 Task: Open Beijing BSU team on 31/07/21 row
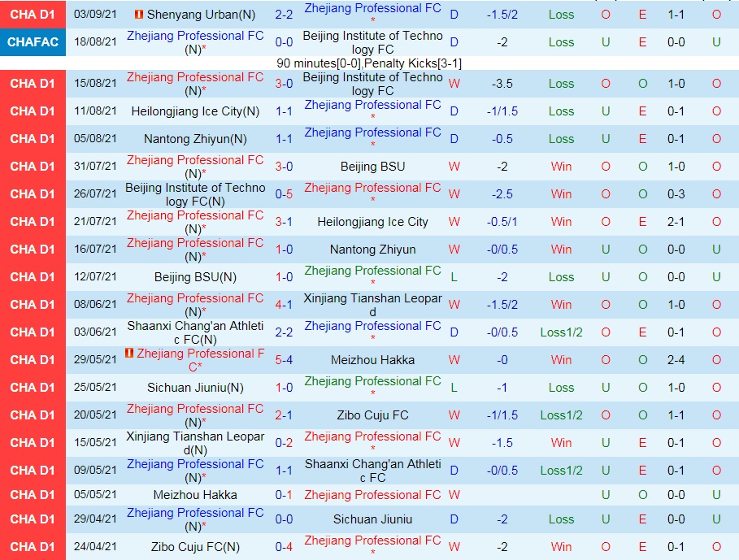(x=372, y=167)
